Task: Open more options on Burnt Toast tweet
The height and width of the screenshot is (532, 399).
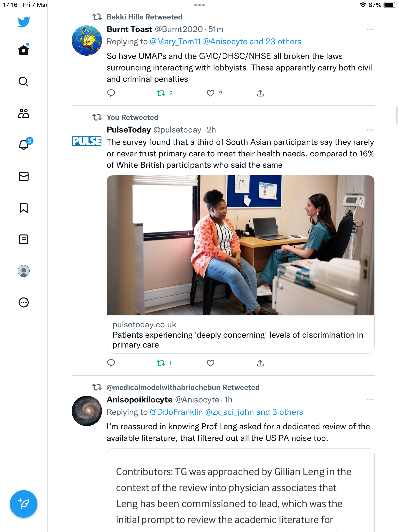Action: coord(370,29)
